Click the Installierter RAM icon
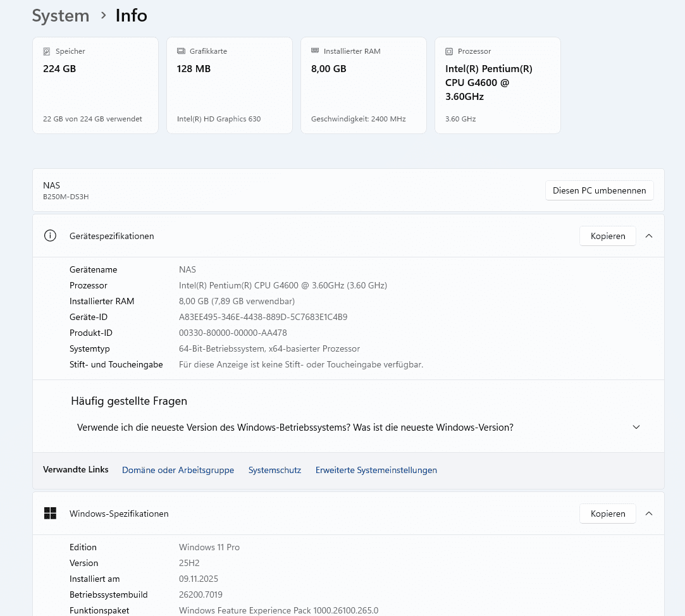The width and height of the screenshot is (685, 616). click(x=315, y=51)
